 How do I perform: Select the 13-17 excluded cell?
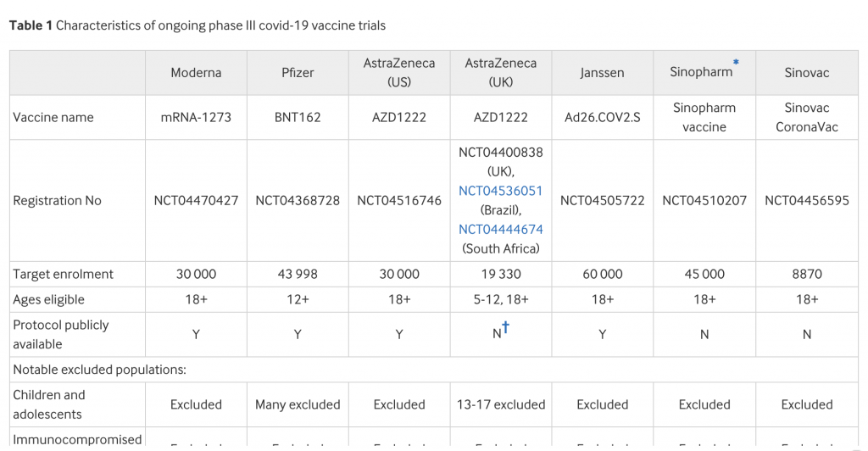500,404
